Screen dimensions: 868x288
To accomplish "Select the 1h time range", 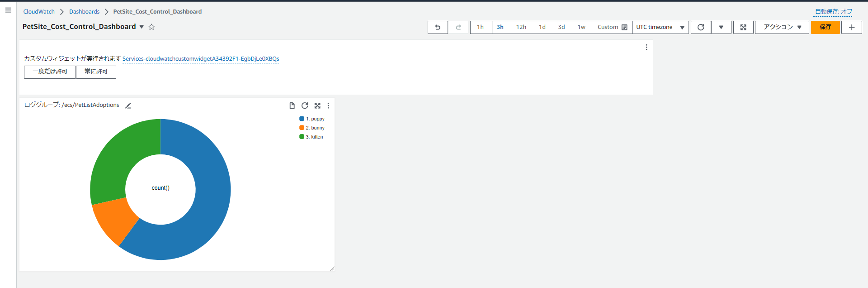I will 481,27.
